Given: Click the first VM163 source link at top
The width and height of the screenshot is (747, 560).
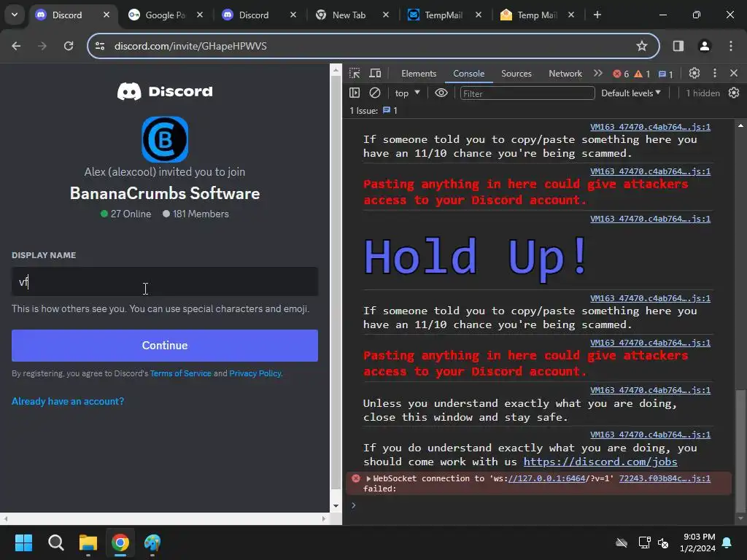Looking at the screenshot, I should point(650,127).
